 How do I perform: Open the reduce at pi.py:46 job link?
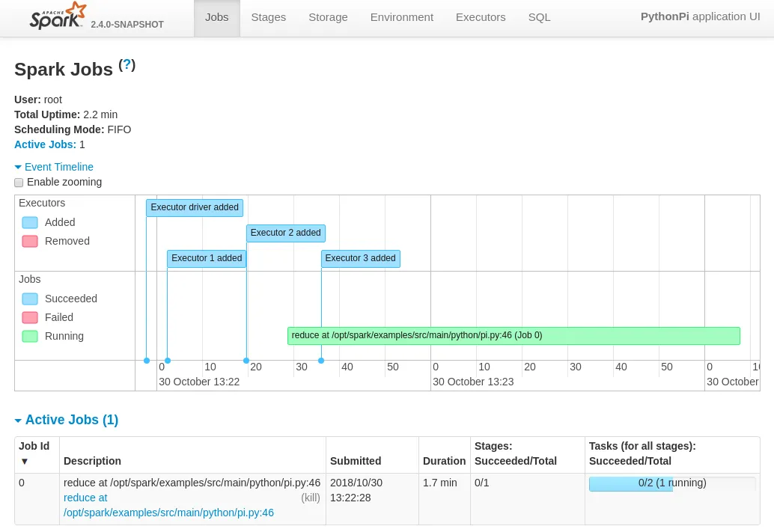[168, 505]
